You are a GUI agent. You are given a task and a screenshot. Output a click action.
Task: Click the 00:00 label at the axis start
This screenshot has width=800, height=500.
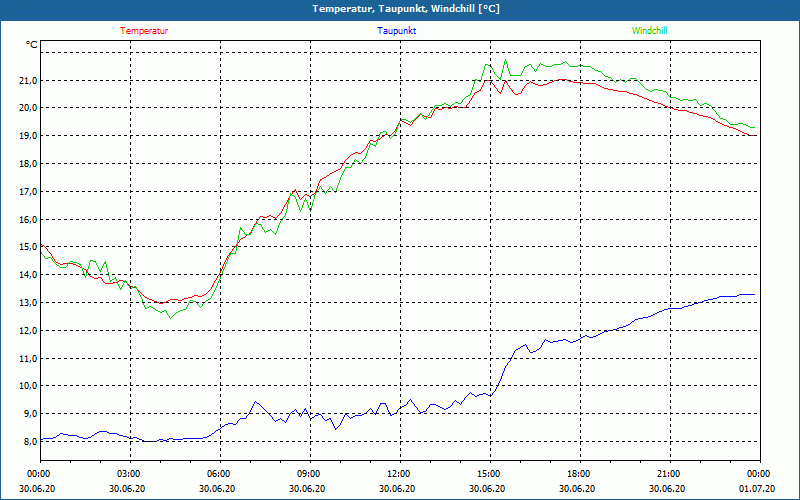(40, 474)
